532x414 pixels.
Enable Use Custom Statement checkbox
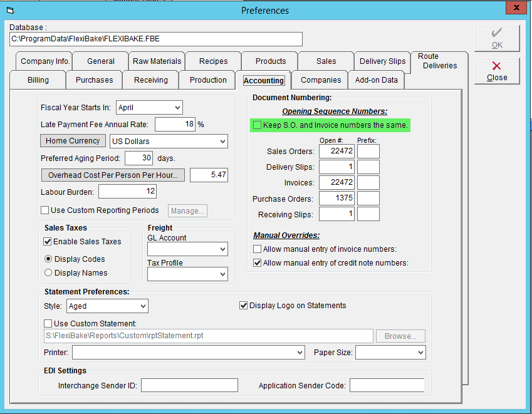(48, 323)
